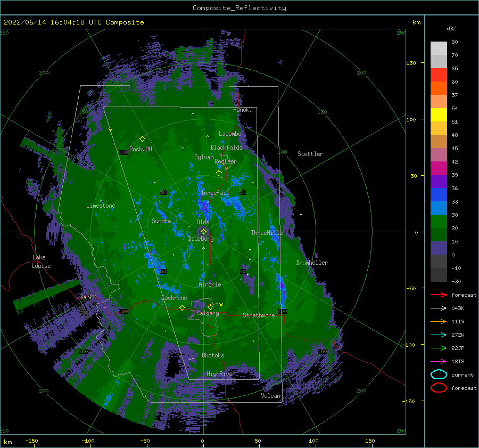This screenshot has height=448, width=479.
Task: Click the Blackfalds label
Action: click(226, 148)
